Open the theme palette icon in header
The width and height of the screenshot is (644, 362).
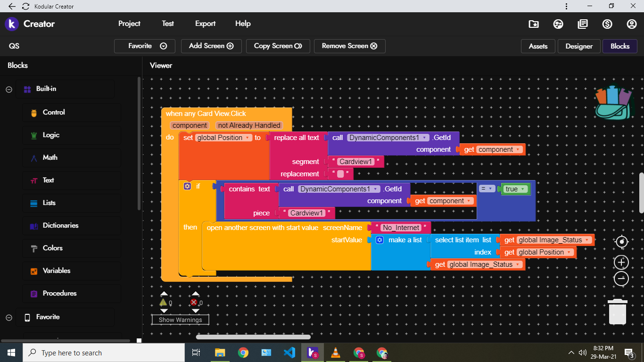coord(558,24)
